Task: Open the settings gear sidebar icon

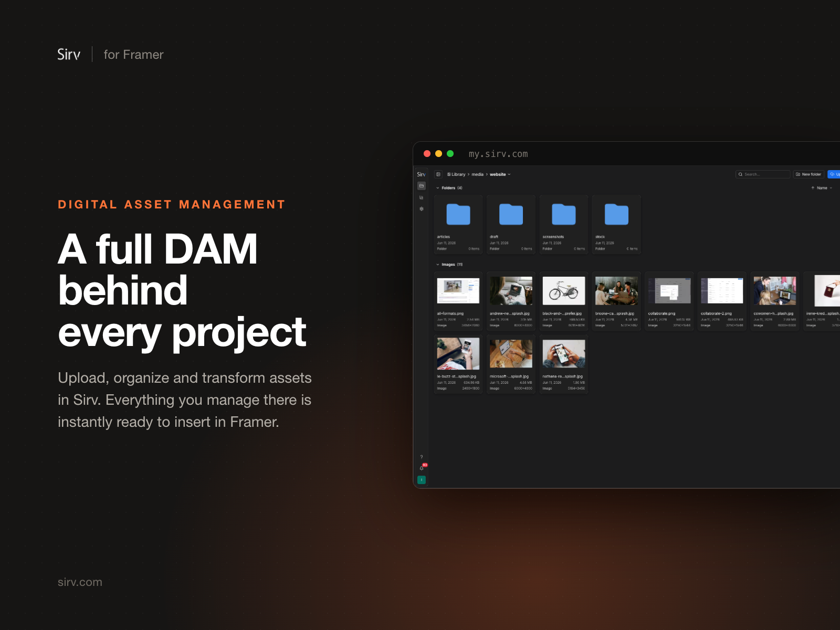Action: click(421, 209)
